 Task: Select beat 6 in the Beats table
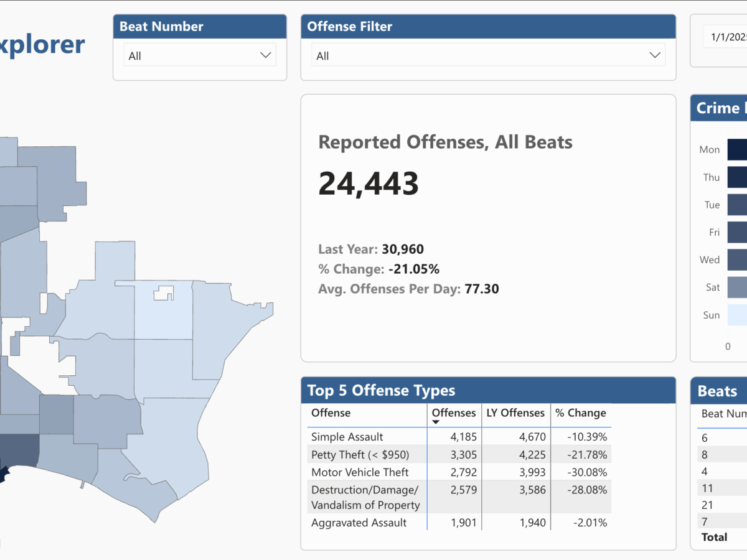click(x=705, y=437)
